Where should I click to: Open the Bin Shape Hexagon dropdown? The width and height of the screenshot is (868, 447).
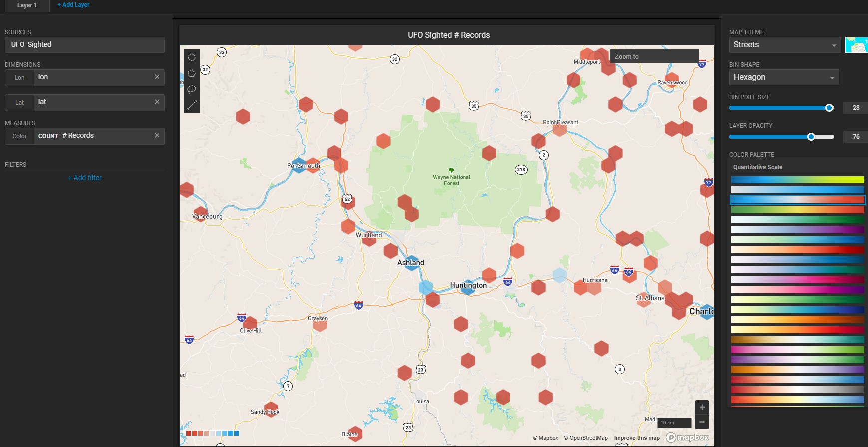point(783,77)
